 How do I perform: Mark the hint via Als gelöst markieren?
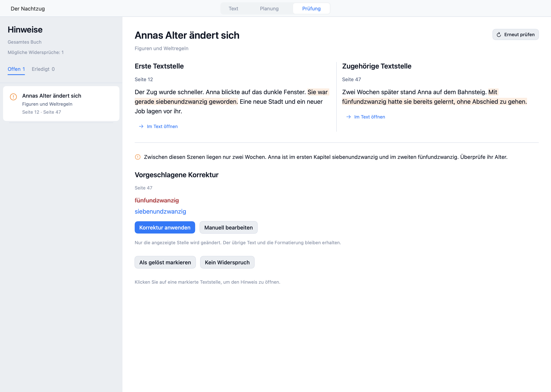[x=165, y=262]
